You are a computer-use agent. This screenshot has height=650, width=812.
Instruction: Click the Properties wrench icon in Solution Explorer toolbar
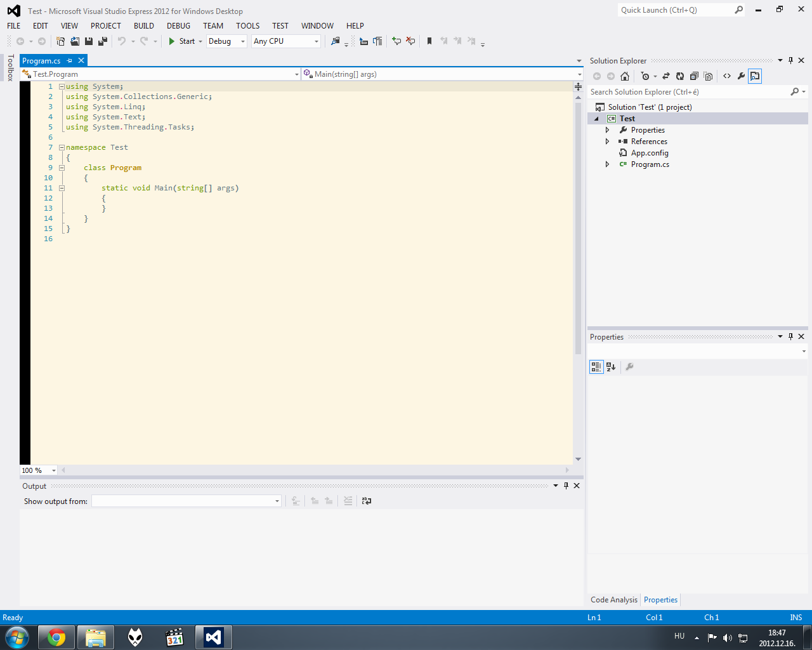(741, 76)
